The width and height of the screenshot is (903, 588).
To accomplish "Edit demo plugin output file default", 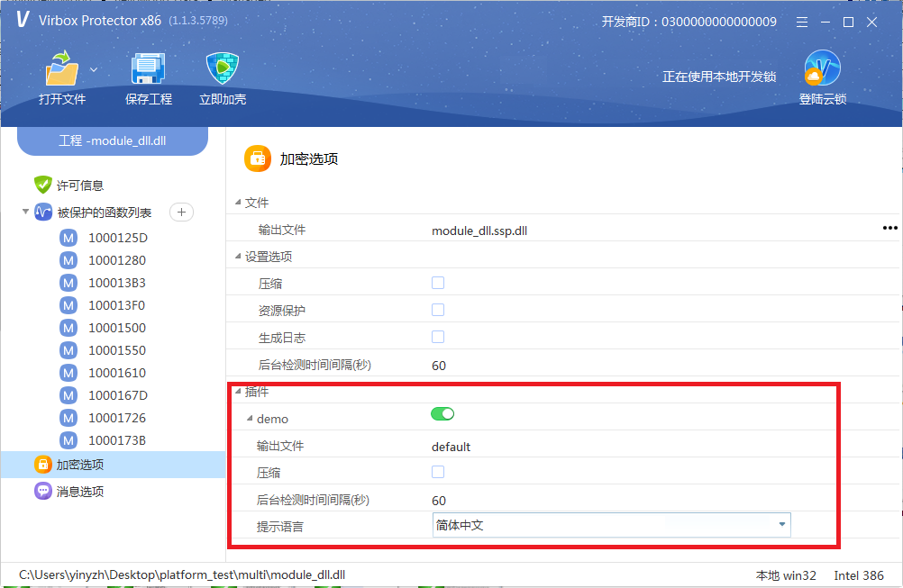I will point(451,447).
